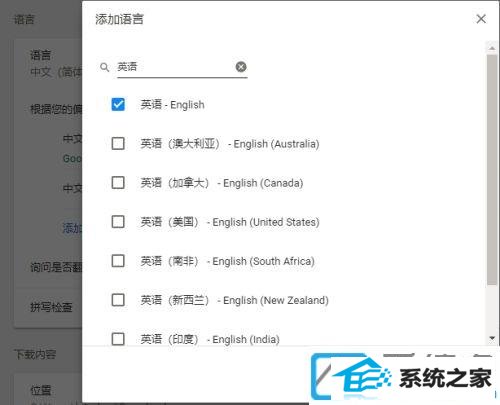The width and height of the screenshot is (500, 405).
Task: Check the English (New Zealand) checkbox
Action: (118, 300)
